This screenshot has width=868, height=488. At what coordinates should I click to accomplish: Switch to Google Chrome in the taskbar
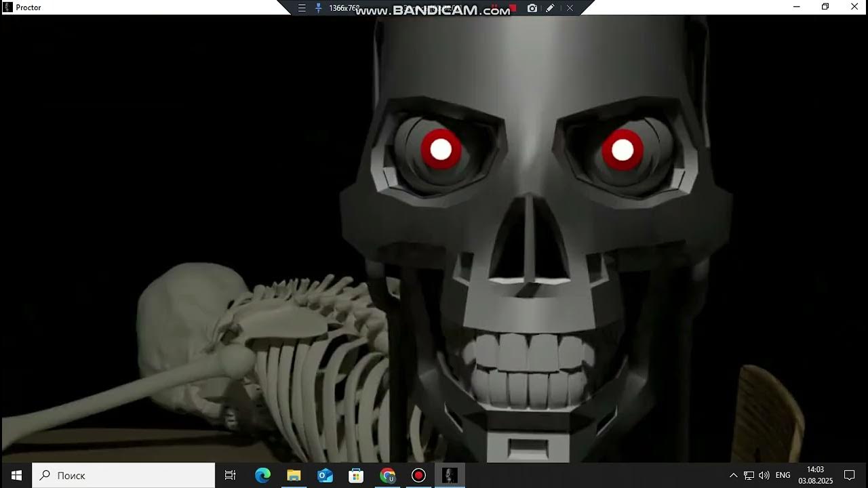coord(387,475)
